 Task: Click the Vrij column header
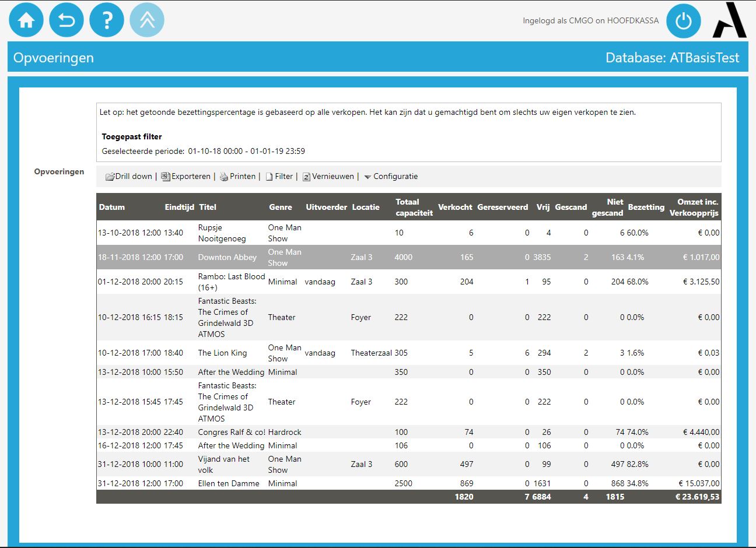coord(543,207)
